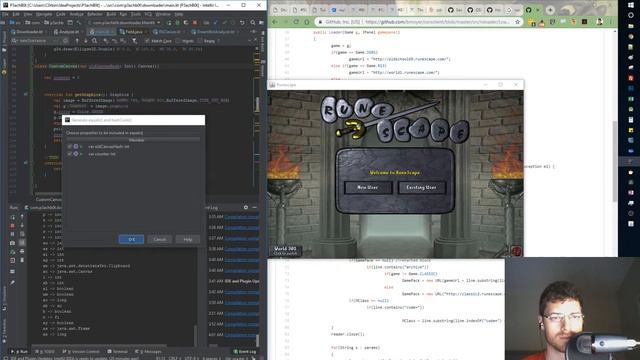Click the print icon in Run panel
Viewport: 640px width, 360px height.
[x=22, y=251]
